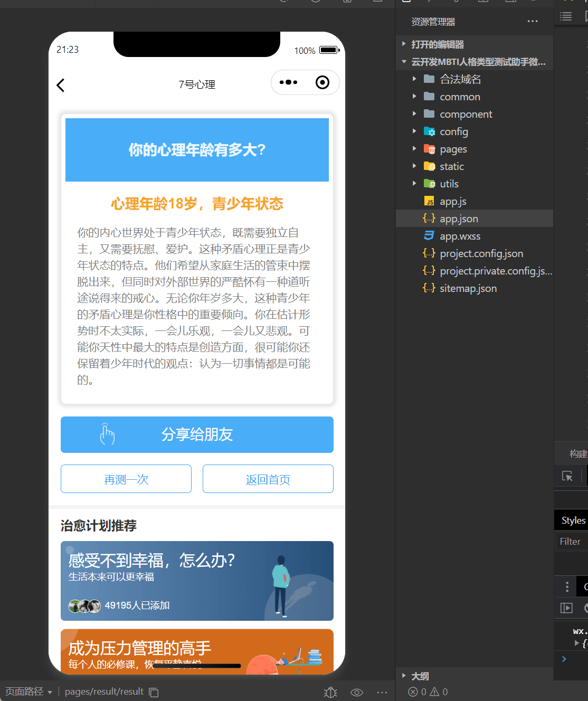The image size is (588, 701).
Task: Switch to the Styles tab
Action: tap(573, 520)
